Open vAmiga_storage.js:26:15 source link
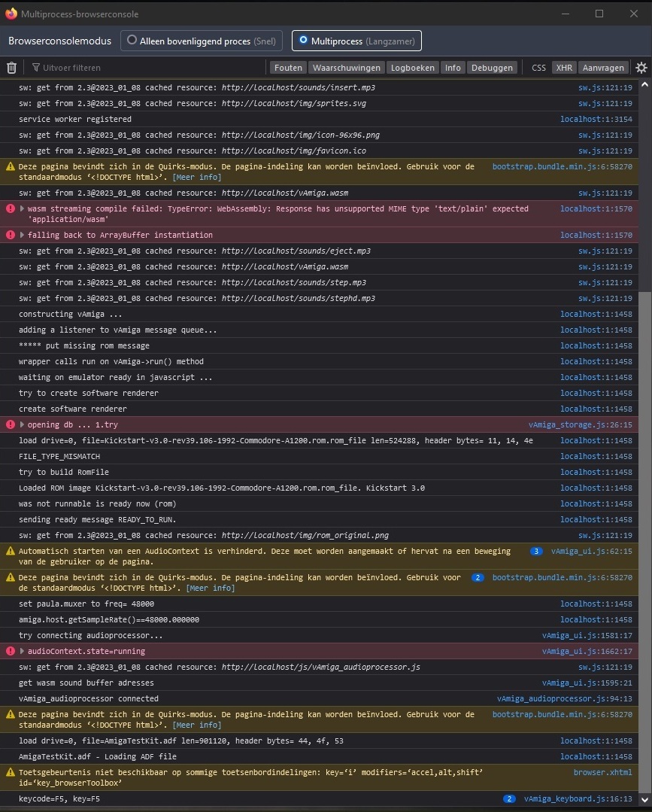 tap(580, 424)
